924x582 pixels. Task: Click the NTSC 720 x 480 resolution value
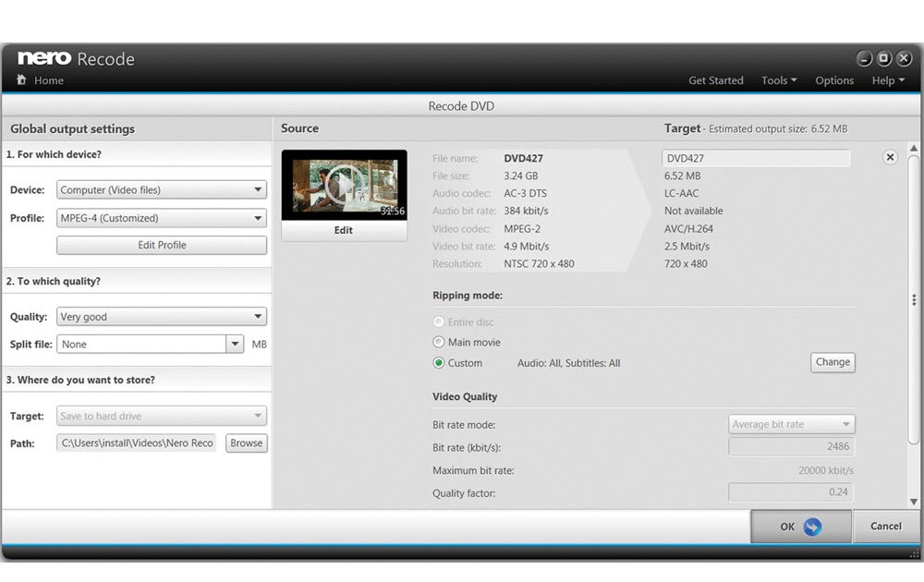tap(539, 264)
